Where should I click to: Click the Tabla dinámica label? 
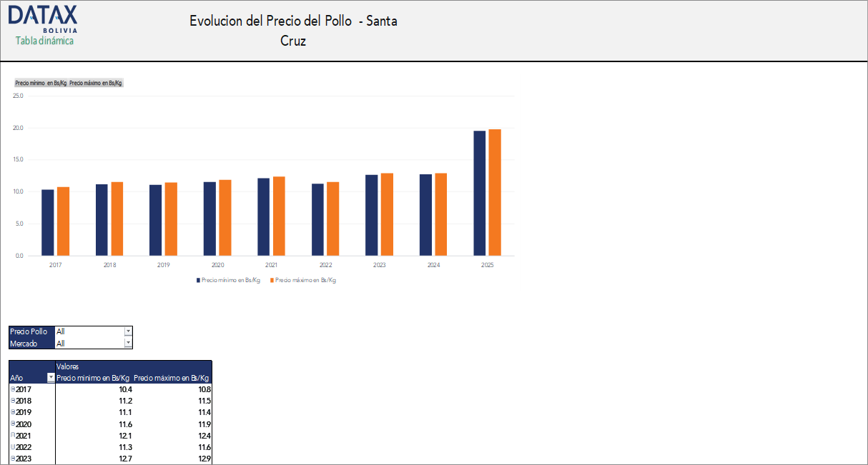click(x=44, y=41)
